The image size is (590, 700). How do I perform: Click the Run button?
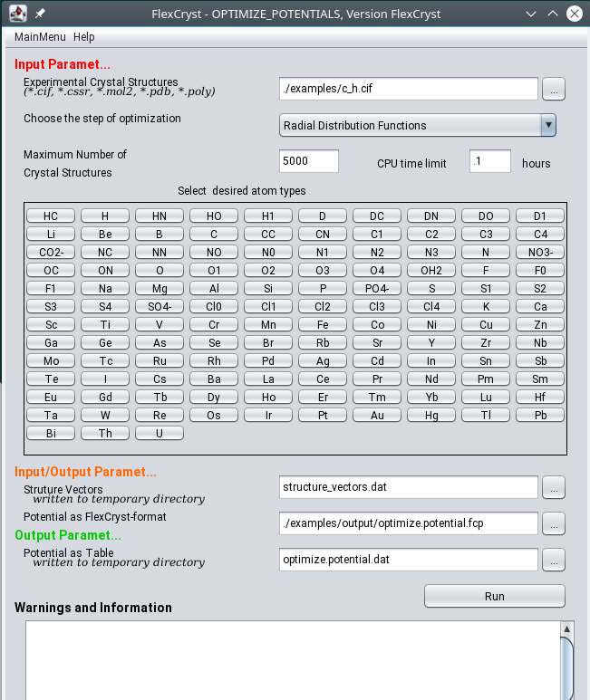[x=495, y=596]
